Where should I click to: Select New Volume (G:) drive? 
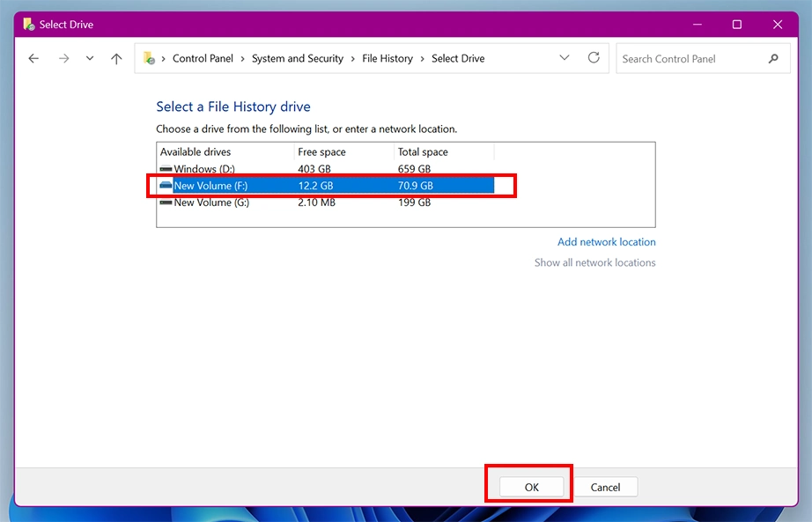click(x=327, y=202)
